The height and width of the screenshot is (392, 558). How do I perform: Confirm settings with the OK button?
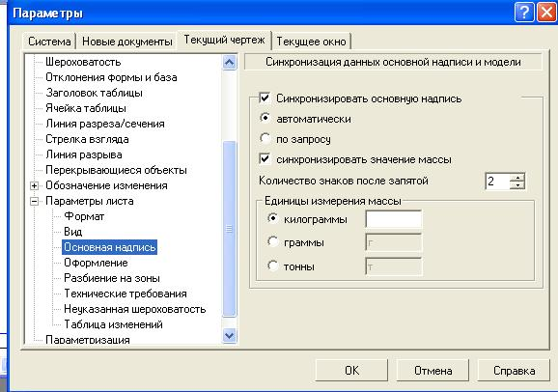point(351,371)
